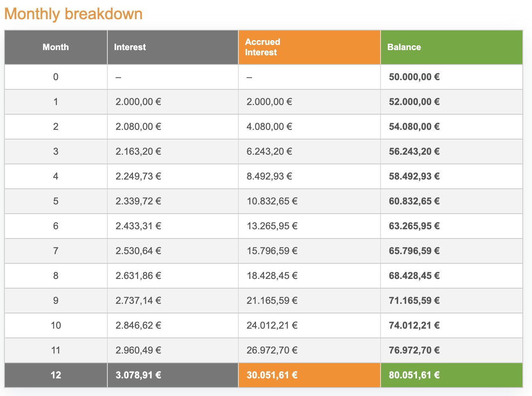Select the accrued interest 4.080,00 € cell
The width and height of the screenshot is (532, 396).
[269, 127]
